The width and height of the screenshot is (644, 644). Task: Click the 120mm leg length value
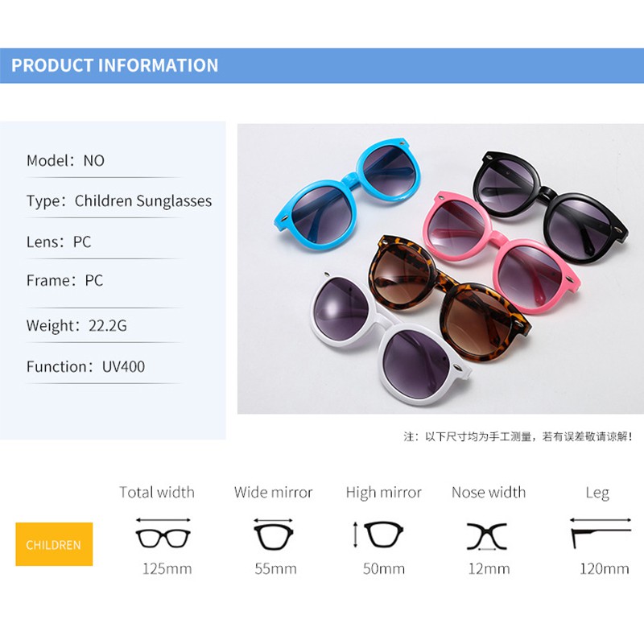[x=605, y=569]
